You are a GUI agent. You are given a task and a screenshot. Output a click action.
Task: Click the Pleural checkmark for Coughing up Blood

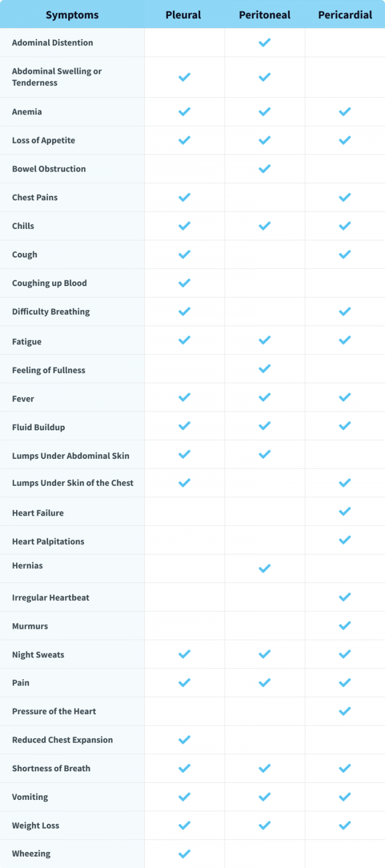click(x=184, y=283)
